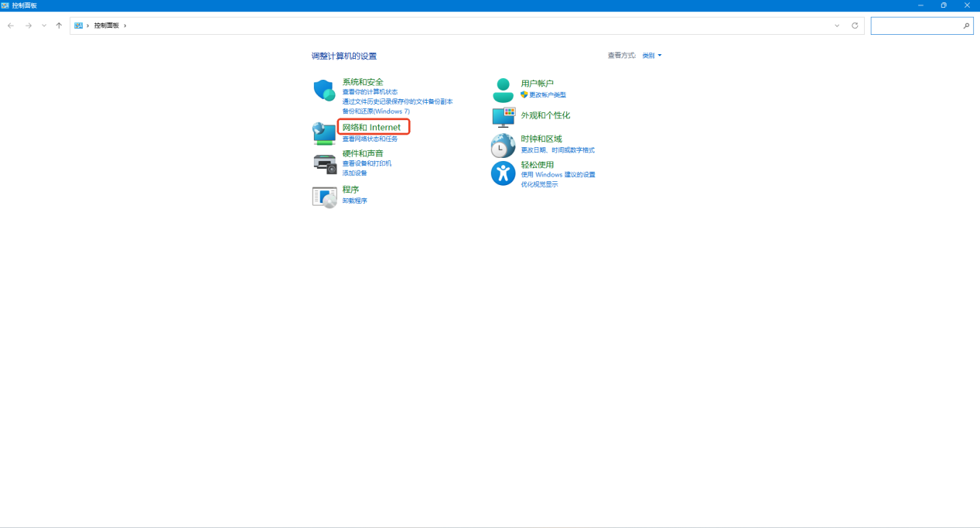Expand the chevron after the 控制面板 breadcrumb

pyautogui.click(x=125, y=26)
